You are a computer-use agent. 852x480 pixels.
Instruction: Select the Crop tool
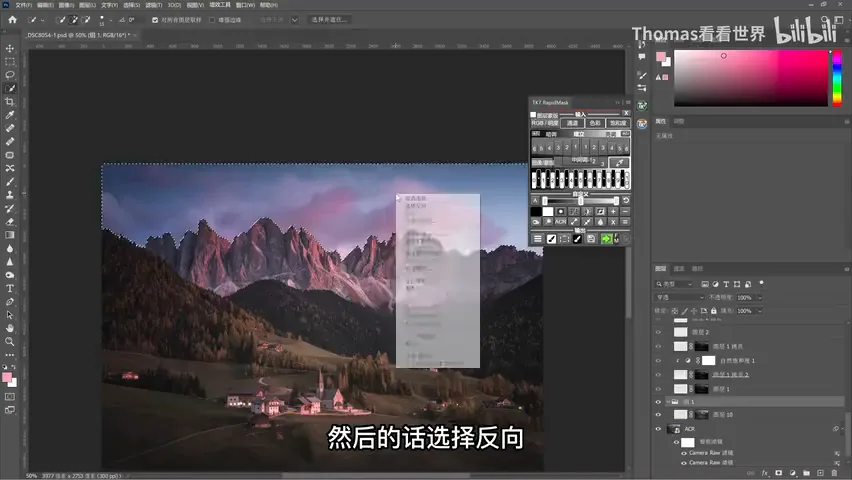10,102
